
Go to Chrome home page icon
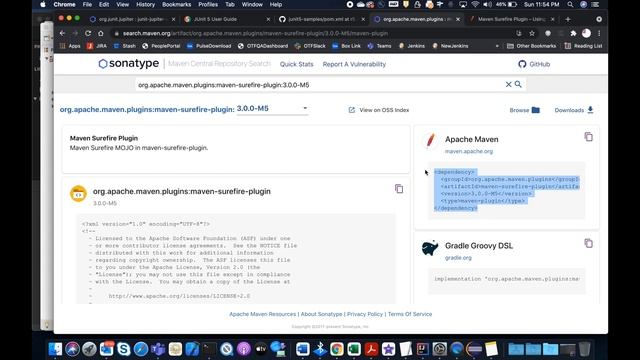[x=100, y=33]
